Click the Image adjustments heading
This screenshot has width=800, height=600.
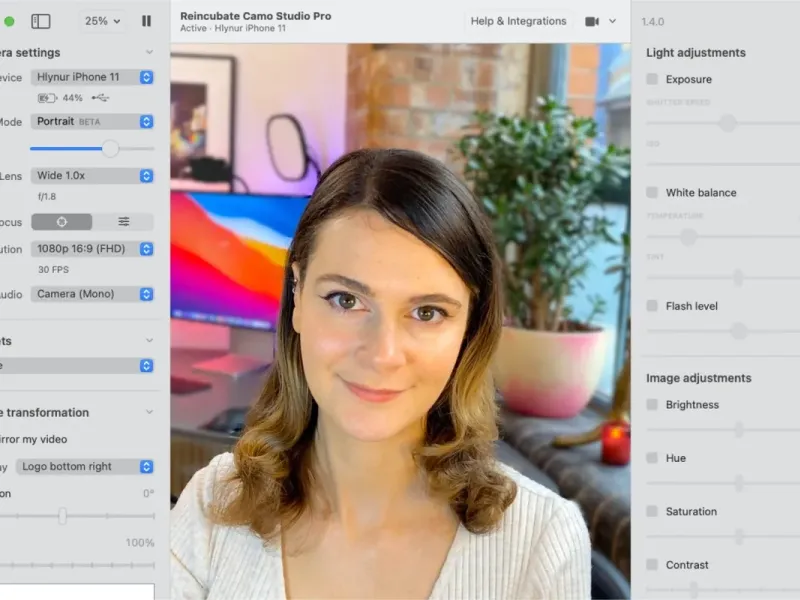(698, 378)
